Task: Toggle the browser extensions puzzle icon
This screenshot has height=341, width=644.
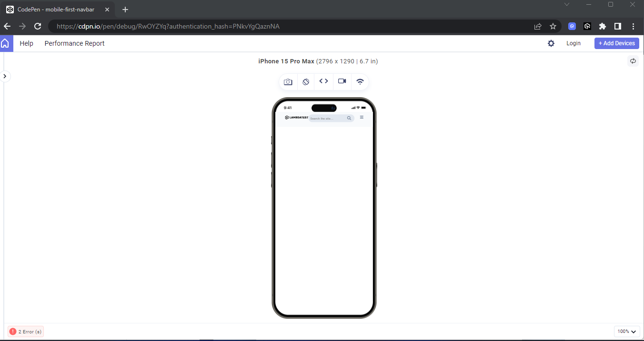Action: 603,26
